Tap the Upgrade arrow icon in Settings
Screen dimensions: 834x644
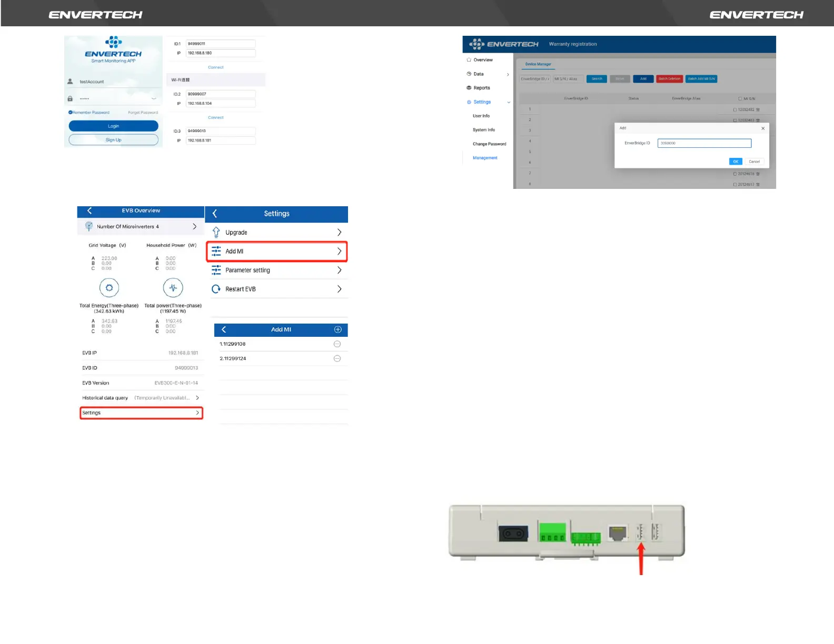tap(216, 233)
